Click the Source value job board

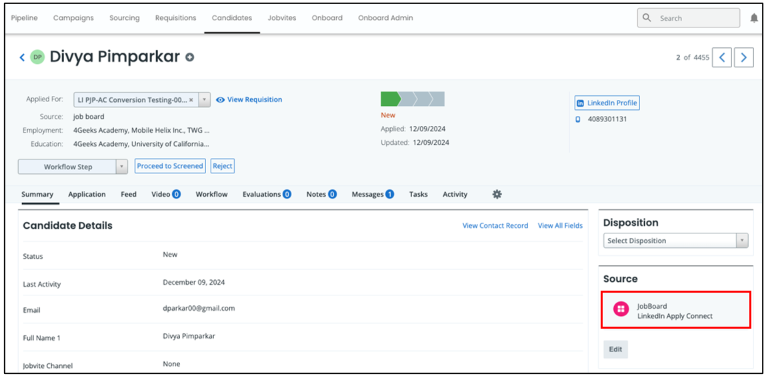[x=88, y=117]
